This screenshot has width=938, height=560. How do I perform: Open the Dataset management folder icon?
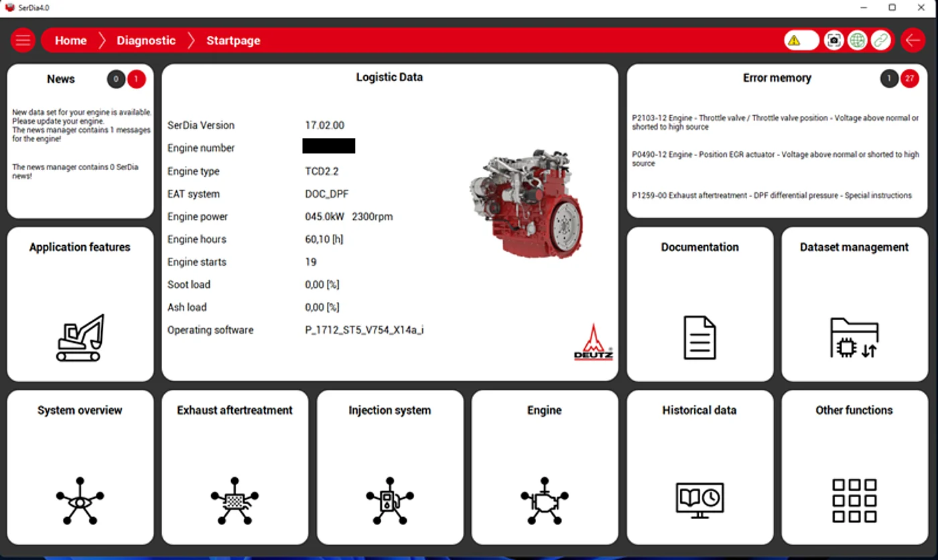coord(854,338)
